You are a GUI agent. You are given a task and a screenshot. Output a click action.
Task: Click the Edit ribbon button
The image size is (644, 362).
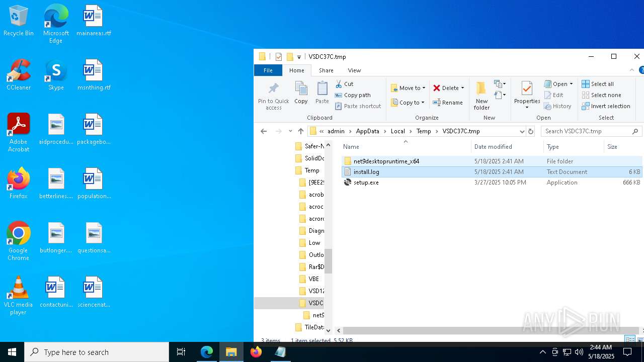554,95
